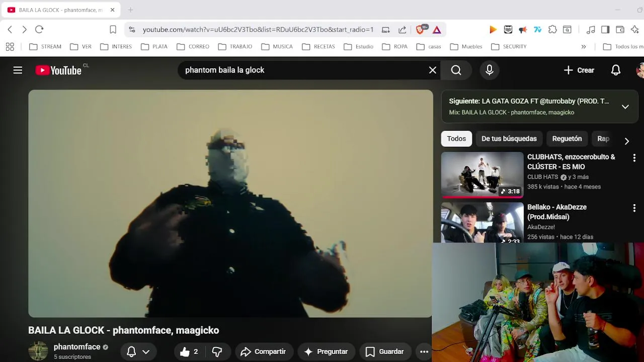
Task: Open MUSICA bookmarks folder
Action: click(277, 47)
